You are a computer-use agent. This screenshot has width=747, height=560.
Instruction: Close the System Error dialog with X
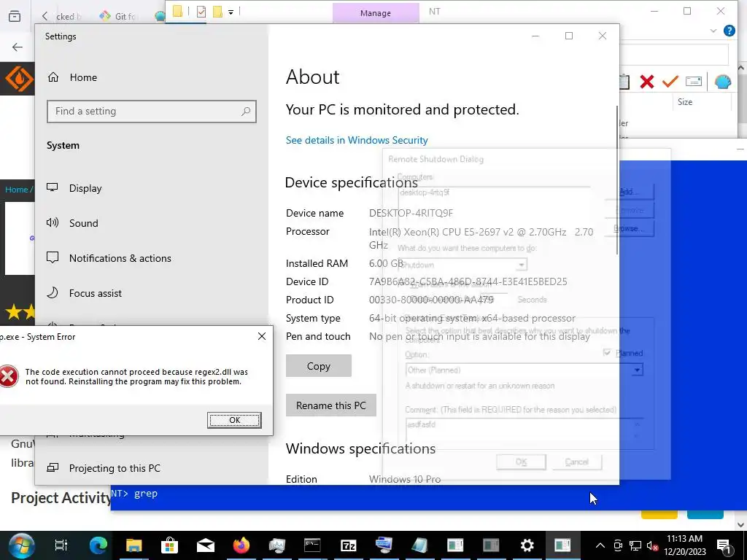[262, 336]
